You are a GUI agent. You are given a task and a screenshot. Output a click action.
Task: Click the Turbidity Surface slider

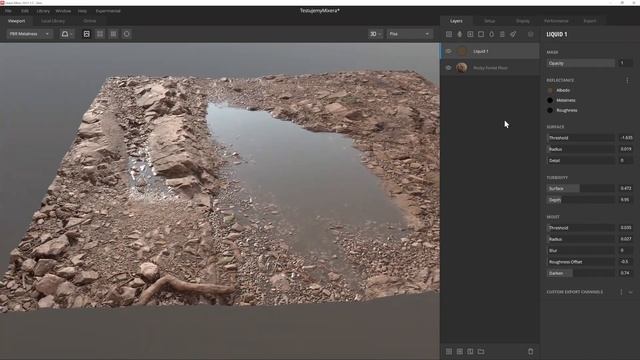(581, 189)
